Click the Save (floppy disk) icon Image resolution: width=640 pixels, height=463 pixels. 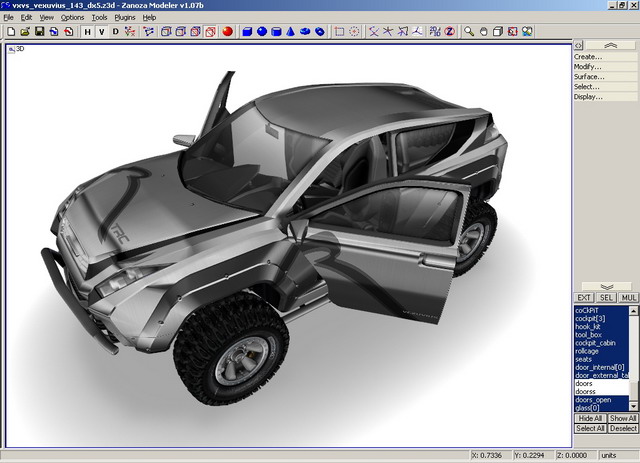click(39, 32)
